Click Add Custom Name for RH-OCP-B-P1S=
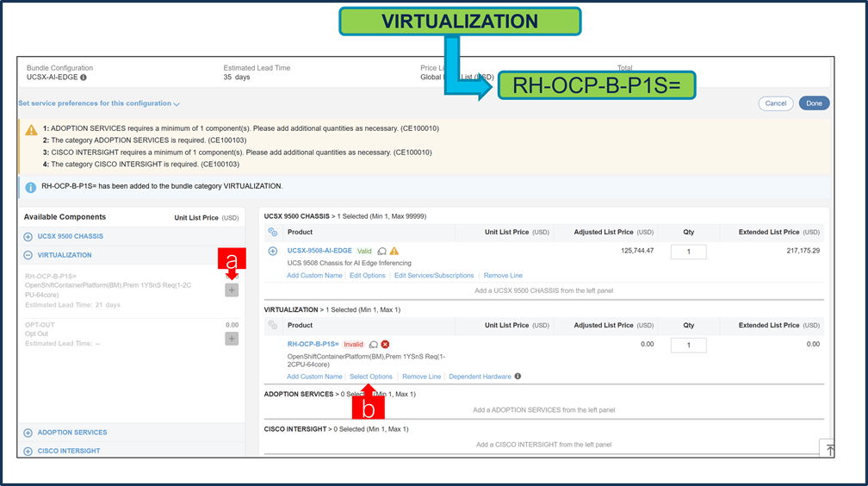The image size is (868, 486). pyautogui.click(x=314, y=377)
